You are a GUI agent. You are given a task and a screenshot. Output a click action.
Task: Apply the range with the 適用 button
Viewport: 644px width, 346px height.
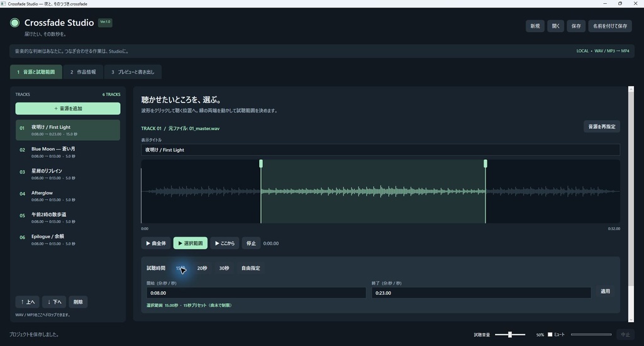(x=605, y=291)
